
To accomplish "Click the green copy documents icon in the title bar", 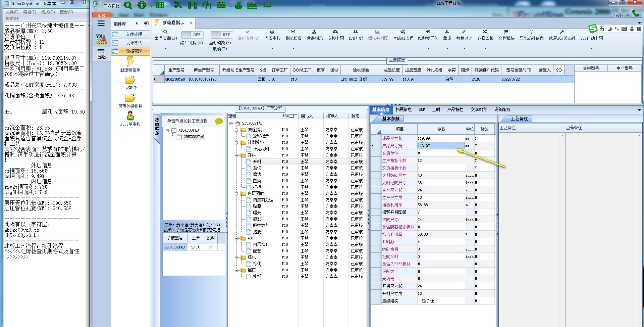I will (207, 5).
